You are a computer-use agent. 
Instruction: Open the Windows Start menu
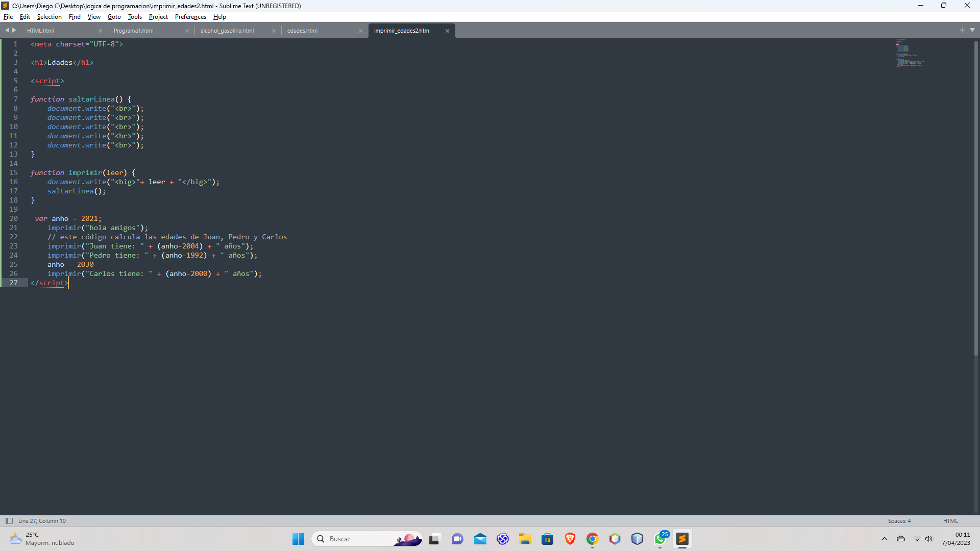coord(298,539)
